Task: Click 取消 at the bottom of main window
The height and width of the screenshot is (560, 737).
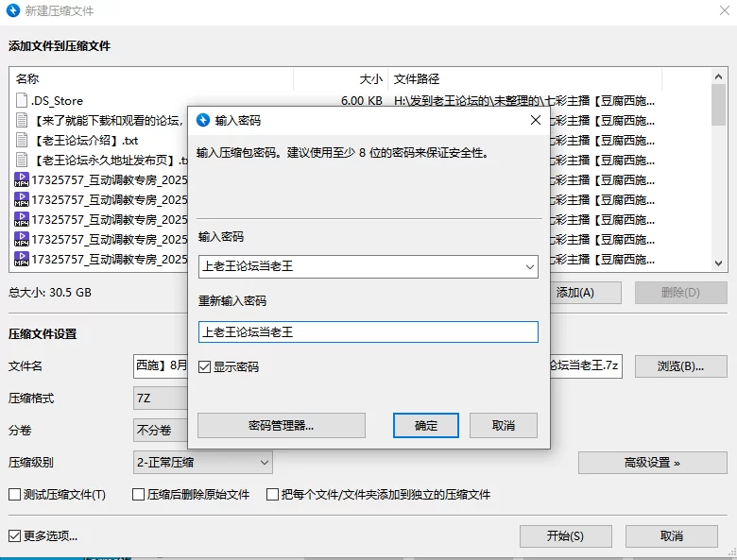Action: [671, 536]
